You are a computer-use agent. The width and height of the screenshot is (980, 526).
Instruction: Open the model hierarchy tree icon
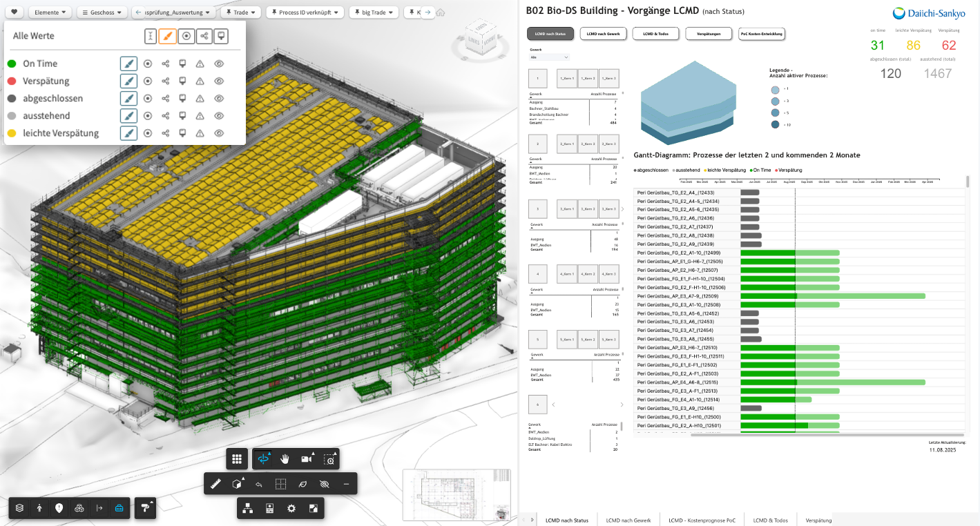click(x=247, y=509)
